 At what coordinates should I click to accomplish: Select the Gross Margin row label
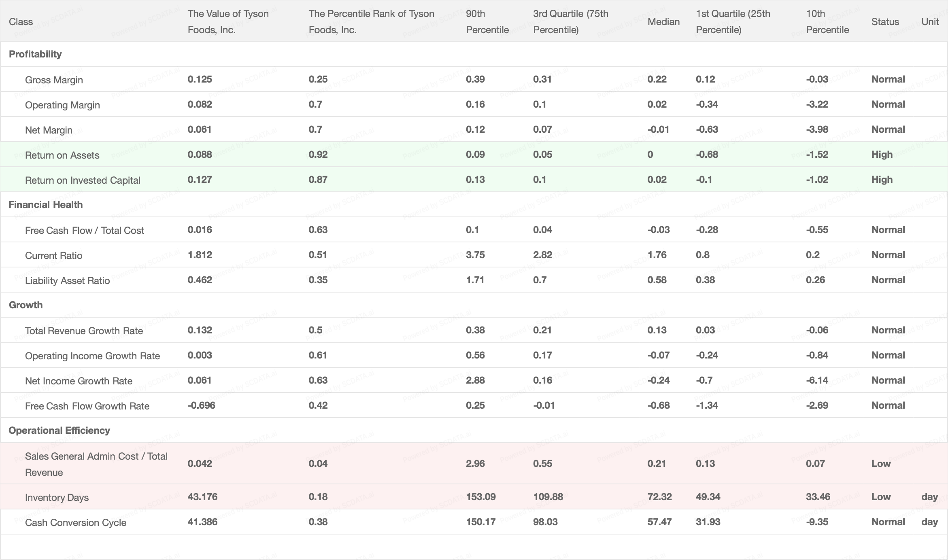54,80
